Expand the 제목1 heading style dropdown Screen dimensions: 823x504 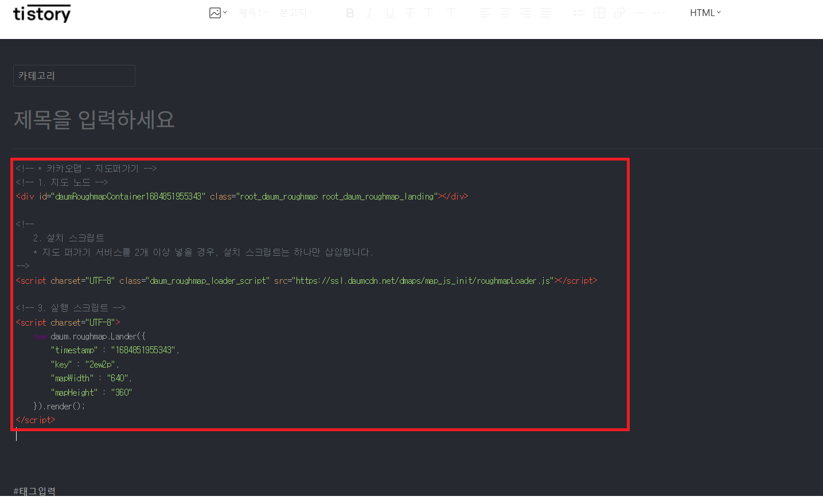pos(253,13)
